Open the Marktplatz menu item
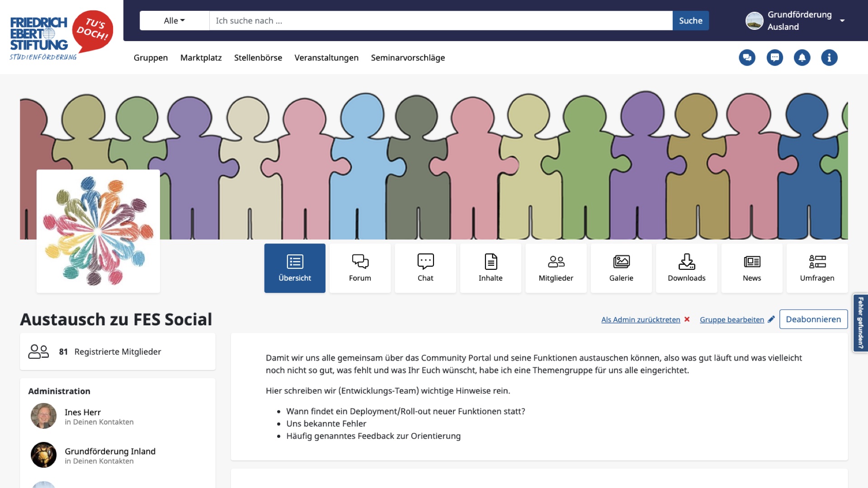Screen dimensions: 868x488 (201, 58)
